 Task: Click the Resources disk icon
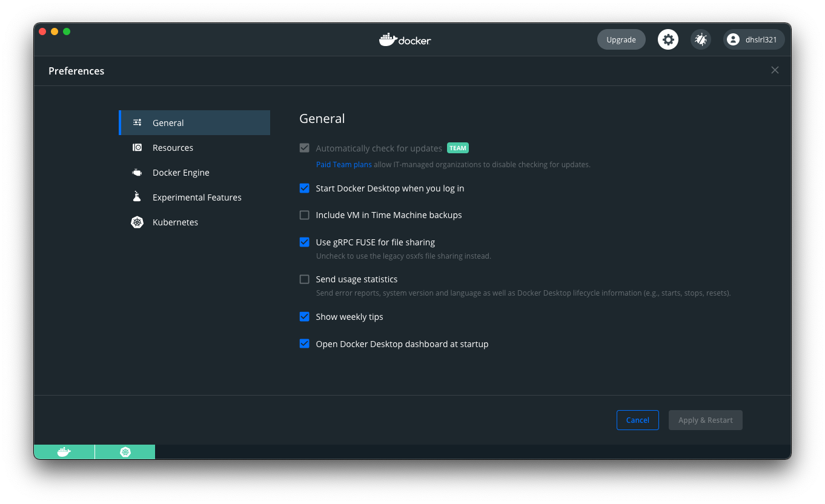137,147
